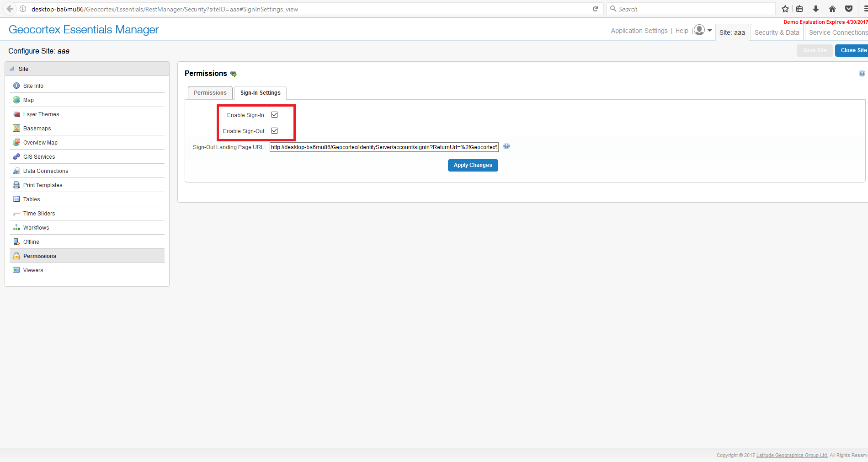Image resolution: width=868 pixels, height=462 pixels.
Task: Reload the page with the refresh icon
Action: pyautogui.click(x=595, y=9)
